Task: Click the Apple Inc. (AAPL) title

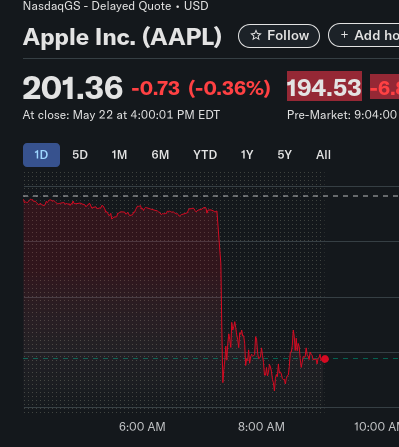Action: tap(122, 37)
